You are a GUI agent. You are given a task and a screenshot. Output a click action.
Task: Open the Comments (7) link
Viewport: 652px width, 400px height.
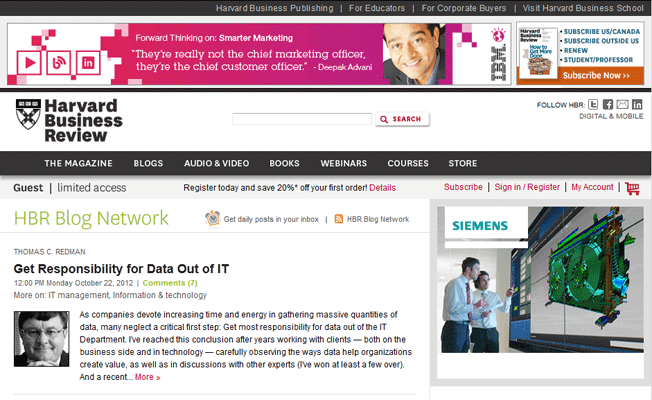(170, 283)
